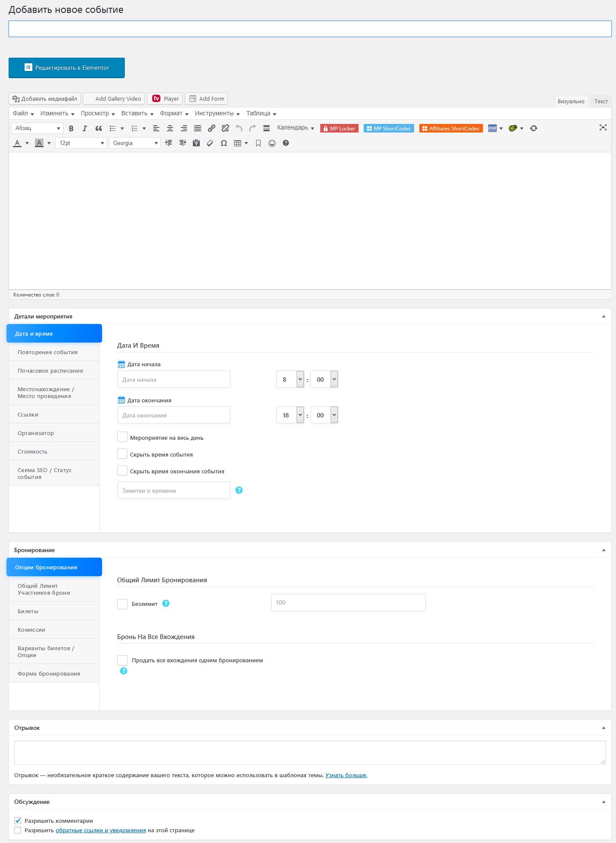The image size is (616, 843).
Task: Uncheck Разрешить комментарии checkbox
Action: pyautogui.click(x=18, y=821)
